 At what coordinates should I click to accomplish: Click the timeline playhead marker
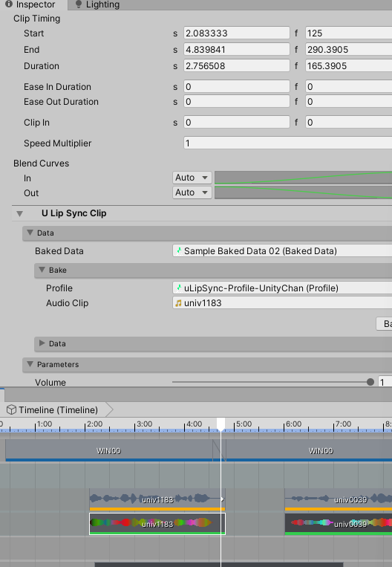click(x=220, y=424)
